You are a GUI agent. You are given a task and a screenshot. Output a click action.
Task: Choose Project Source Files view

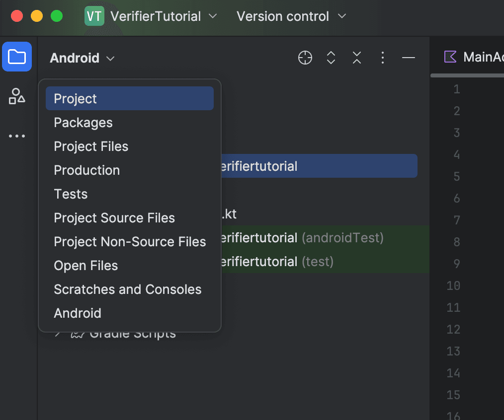(114, 217)
